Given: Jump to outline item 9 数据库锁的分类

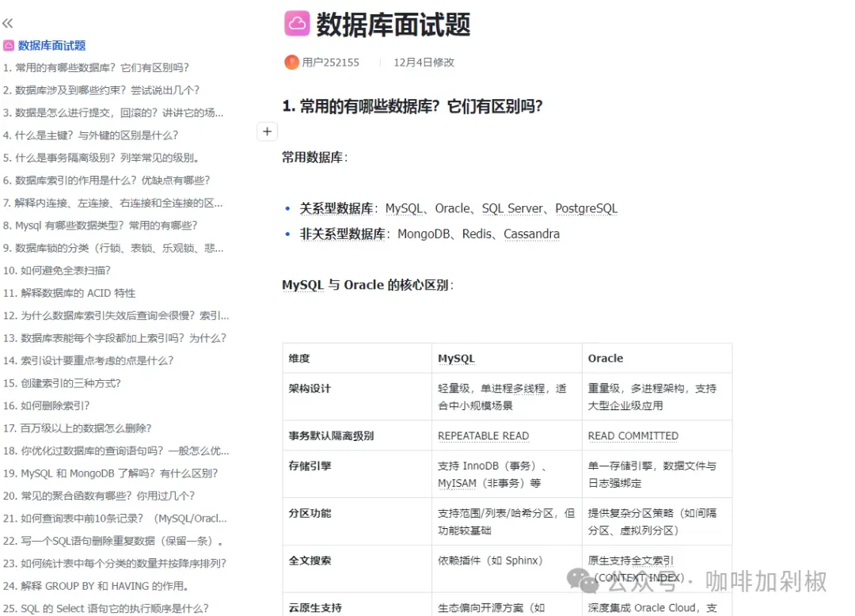Looking at the screenshot, I should point(113,248).
